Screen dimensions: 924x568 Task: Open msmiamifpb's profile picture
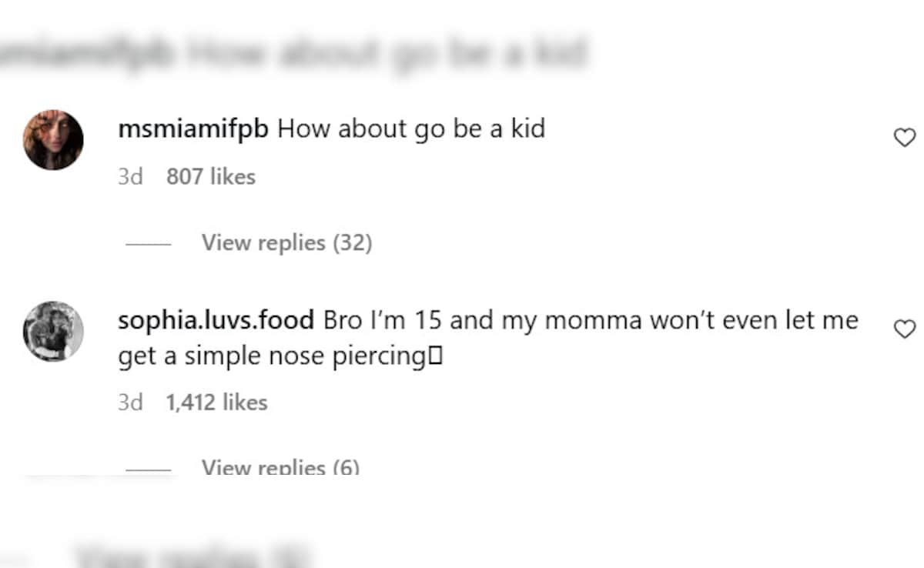(53, 139)
